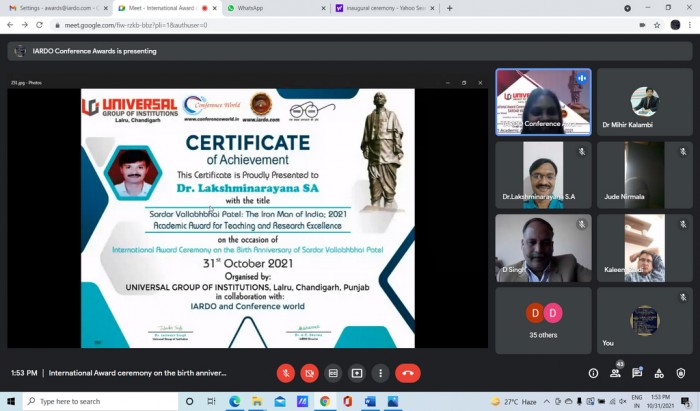Open the Activities icon
This screenshot has height=411, width=700.
[x=659, y=373]
